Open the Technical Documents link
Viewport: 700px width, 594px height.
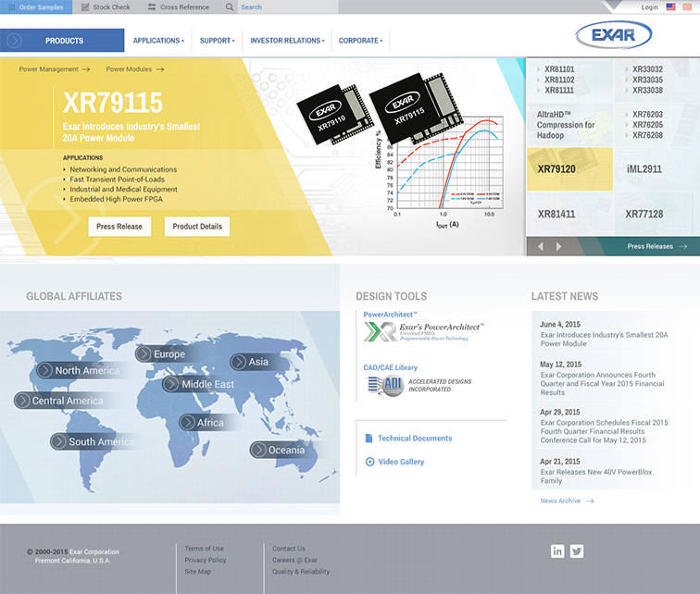click(x=415, y=439)
